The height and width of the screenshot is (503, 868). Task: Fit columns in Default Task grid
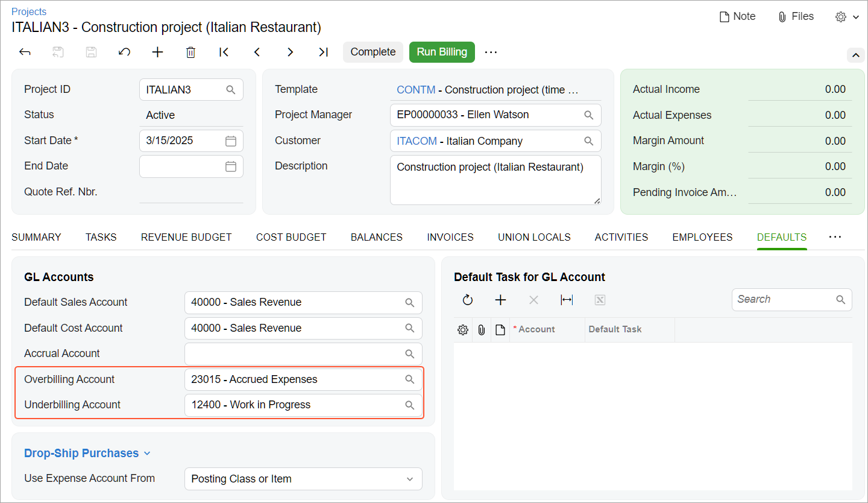point(567,300)
